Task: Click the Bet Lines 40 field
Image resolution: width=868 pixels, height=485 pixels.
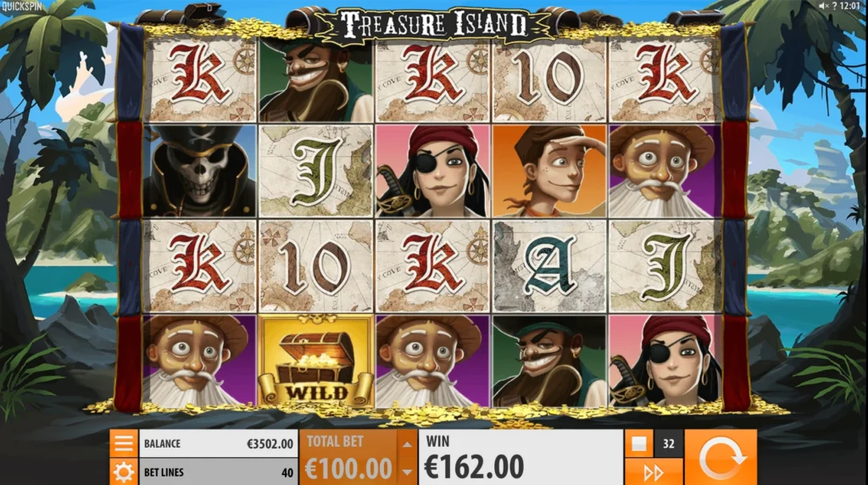Action: [218, 472]
